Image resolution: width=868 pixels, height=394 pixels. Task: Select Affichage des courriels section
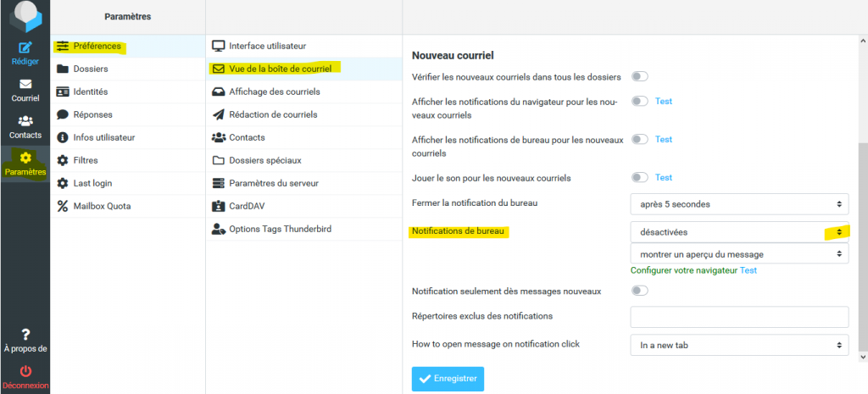271,92
